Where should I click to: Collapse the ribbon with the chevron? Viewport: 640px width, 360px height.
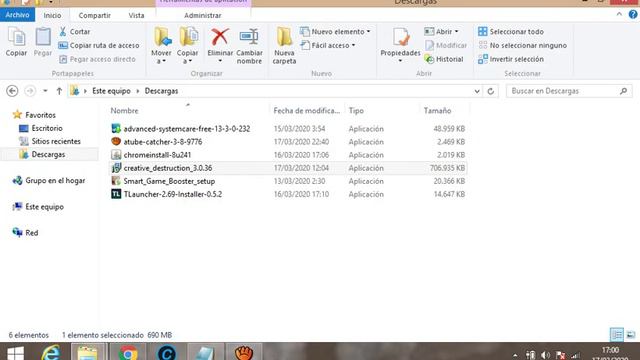pos(619,14)
